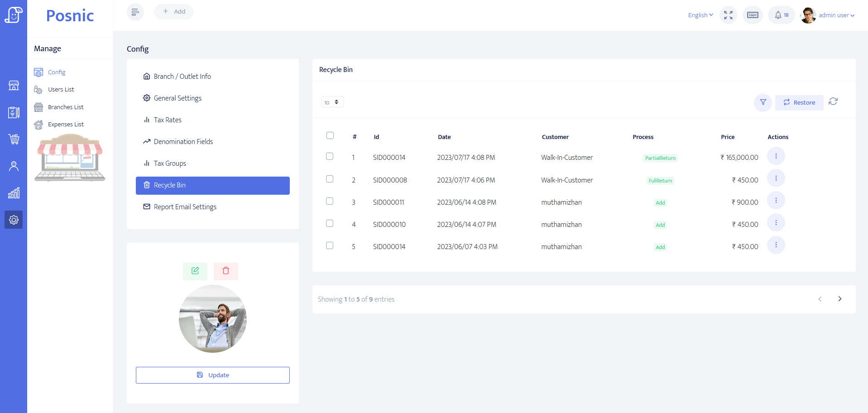The height and width of the screenshot is (413, 868).
Task: Select the header select-all checkbox
Action: pyautogui.click(x=330, y=135)
